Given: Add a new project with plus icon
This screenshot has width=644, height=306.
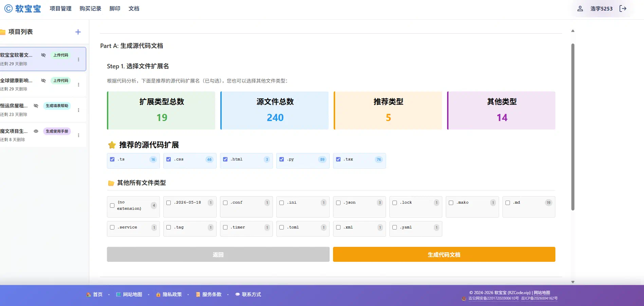Looking at the screenshot, I should [78, 32].
